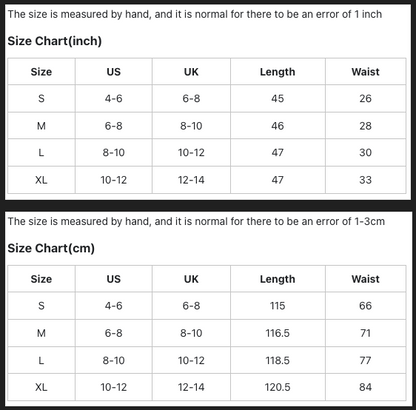The height and width of the screenshot is (410, 416).
Task: Click length value 116.5 in cm chart
Action: pyautogui.click(x=277, y=333)
